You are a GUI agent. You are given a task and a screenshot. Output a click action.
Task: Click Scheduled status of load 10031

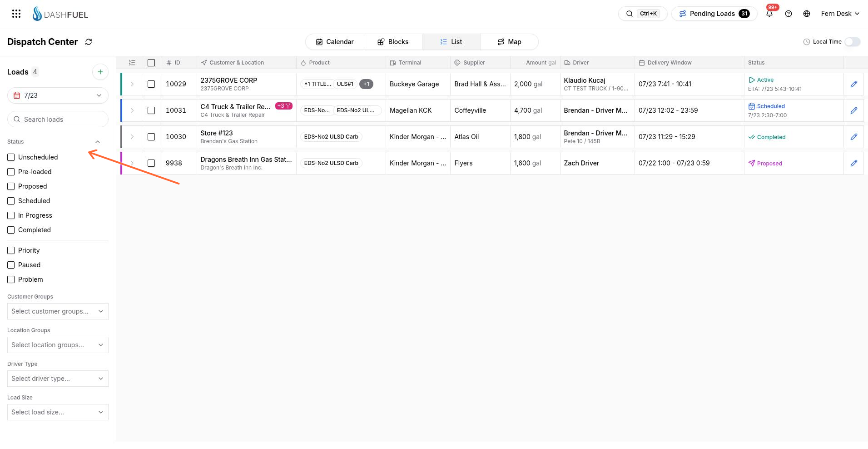tap(767, 106)
